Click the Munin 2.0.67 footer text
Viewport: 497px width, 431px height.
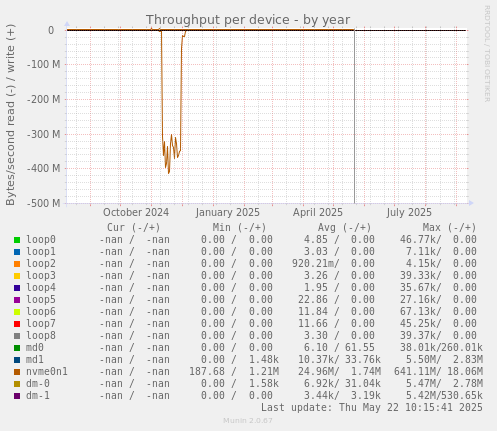(x=248, y=421)
